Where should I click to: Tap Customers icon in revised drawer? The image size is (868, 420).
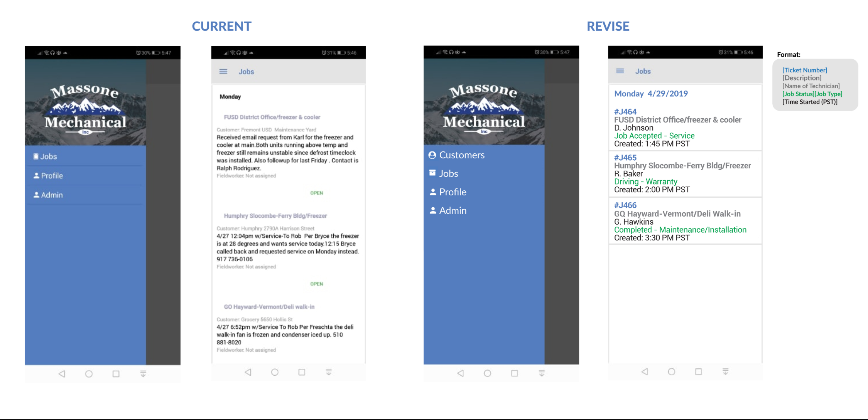click(432, 155)
